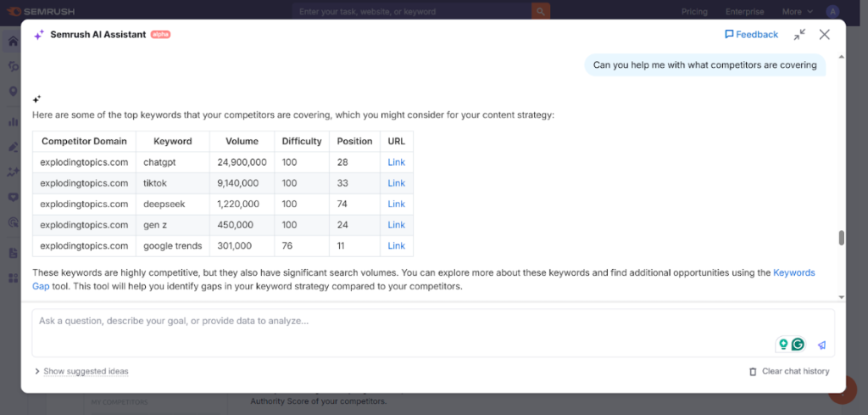
Task: Click the difficulty value 76
Action: [x=287, y=246]
